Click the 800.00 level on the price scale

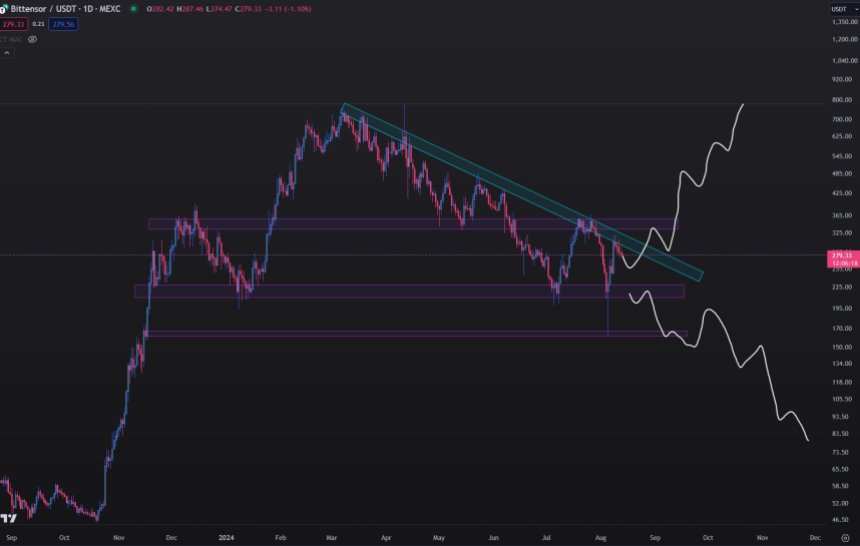click(x=840, y=100)
